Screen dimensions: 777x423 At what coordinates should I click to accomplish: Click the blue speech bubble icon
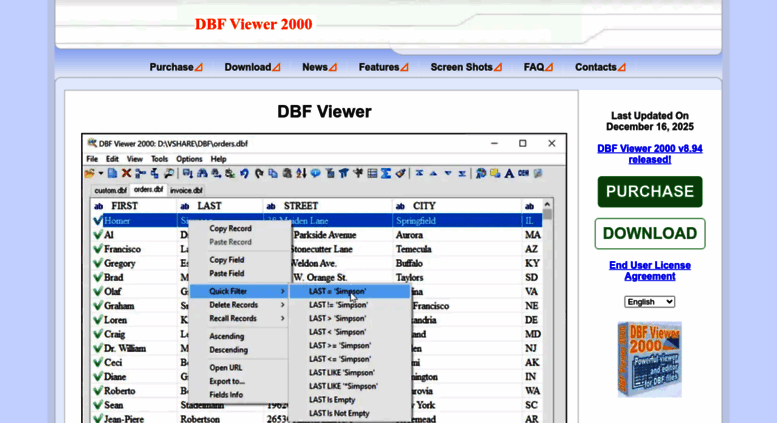[315, 173]
